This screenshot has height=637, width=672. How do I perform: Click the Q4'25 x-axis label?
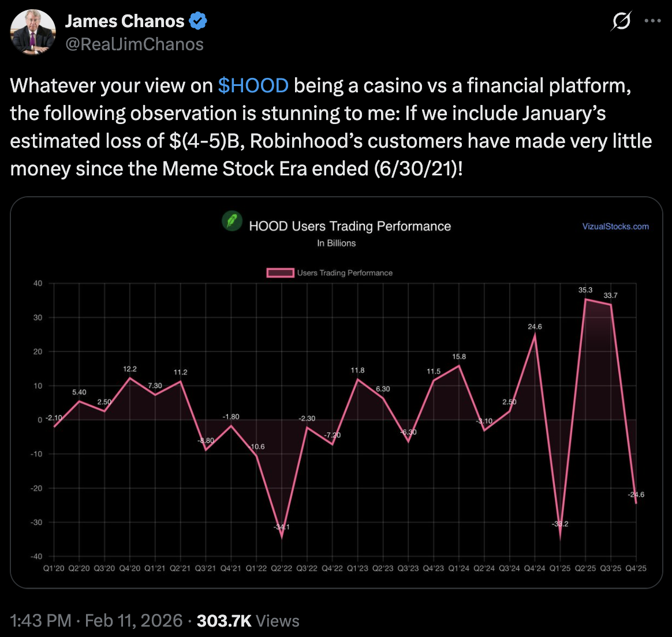coord(636,568)
